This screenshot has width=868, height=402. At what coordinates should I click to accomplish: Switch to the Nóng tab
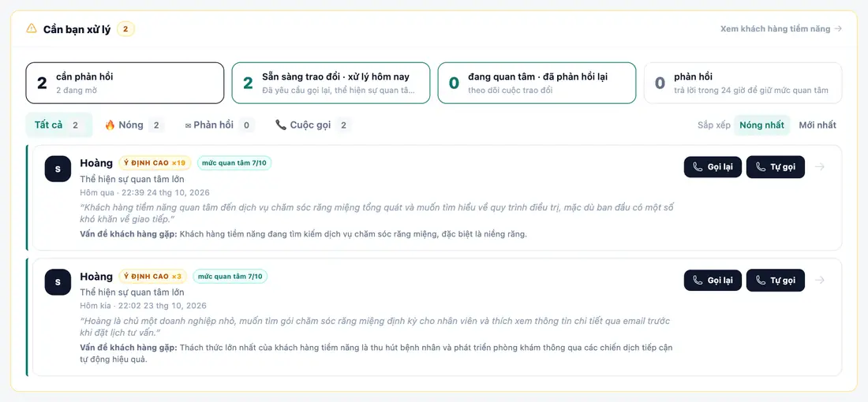(x=134, y=125)
